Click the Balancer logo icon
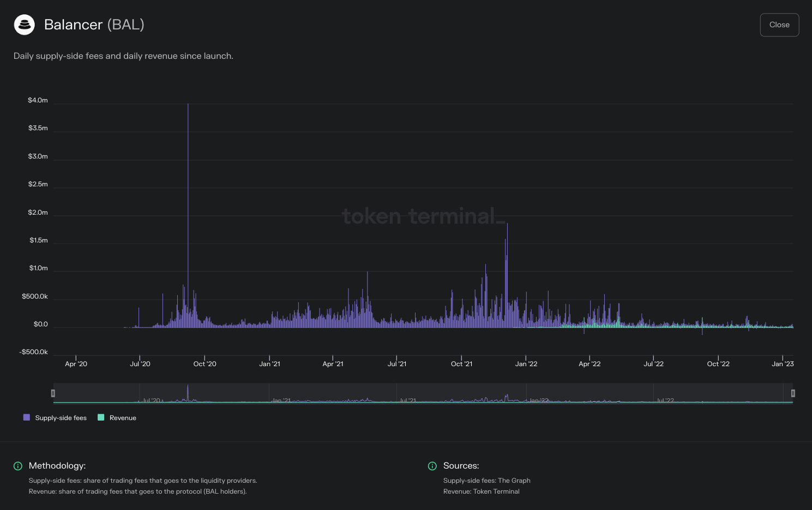The image size is (812, 510). pos(24,25)
